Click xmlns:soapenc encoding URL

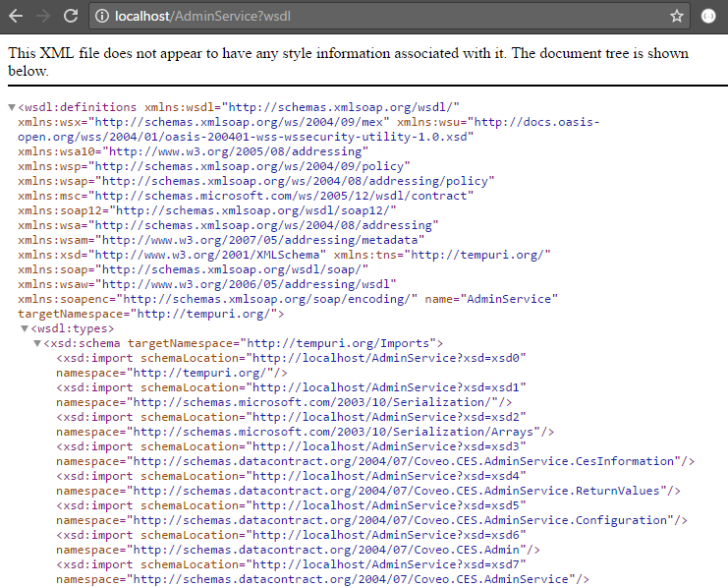point(267,299)
